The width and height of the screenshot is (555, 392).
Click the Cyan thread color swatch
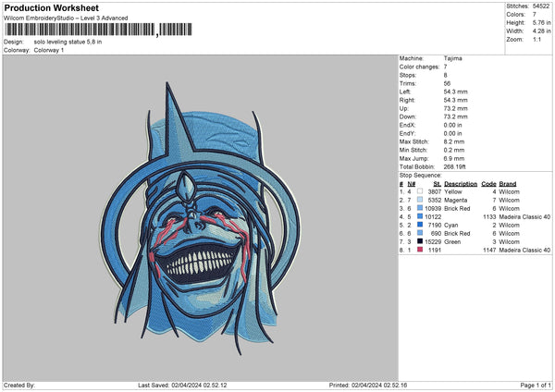tap(421, 225)
